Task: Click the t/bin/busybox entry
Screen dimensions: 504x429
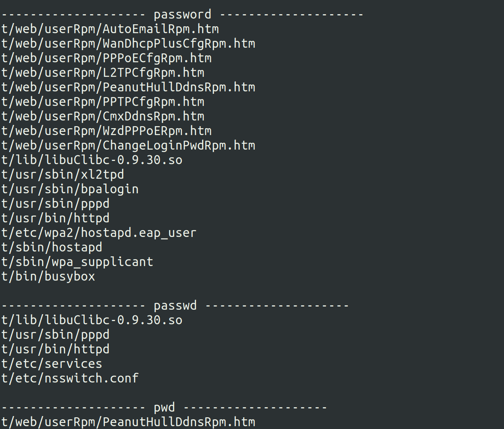Action: click(48, 277)
